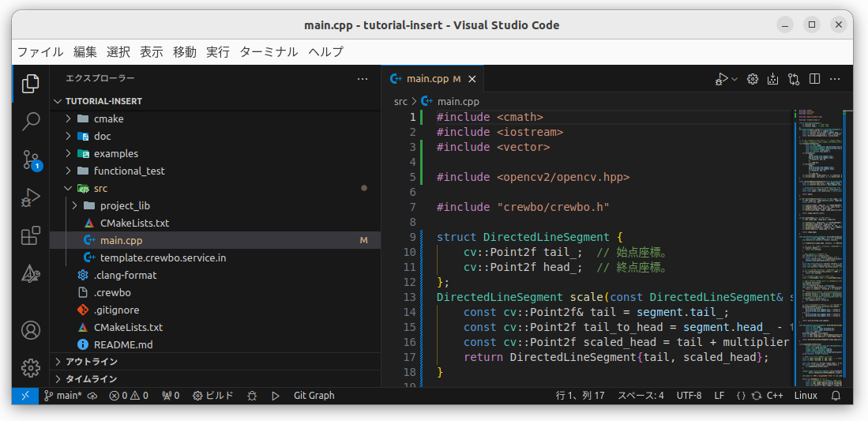Viewport: 868px width, 421px height.
Task: Open the 実行 menu
Action: point(218,52)
